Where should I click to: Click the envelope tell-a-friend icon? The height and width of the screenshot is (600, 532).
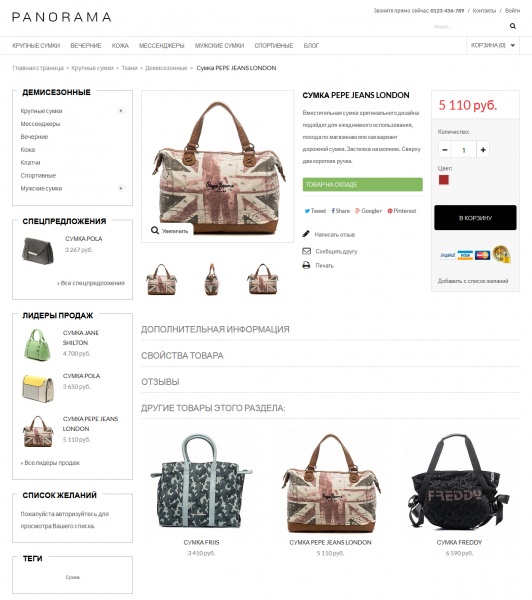click(x=306, y=251)
